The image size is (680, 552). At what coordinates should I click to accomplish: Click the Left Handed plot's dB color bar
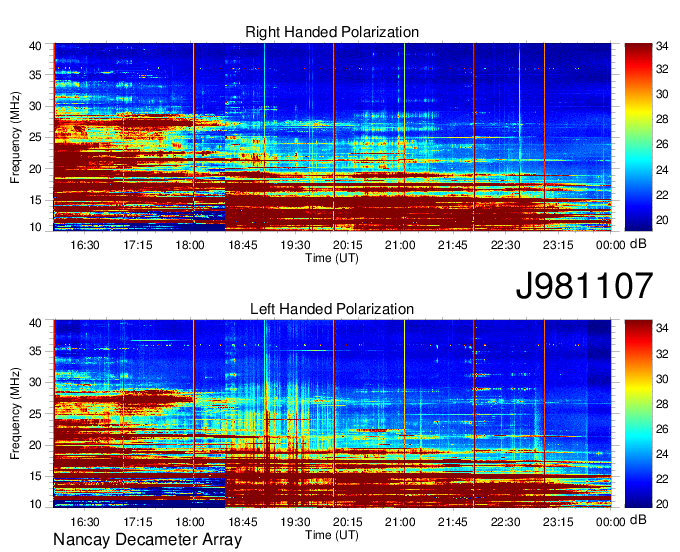[638, 414]
